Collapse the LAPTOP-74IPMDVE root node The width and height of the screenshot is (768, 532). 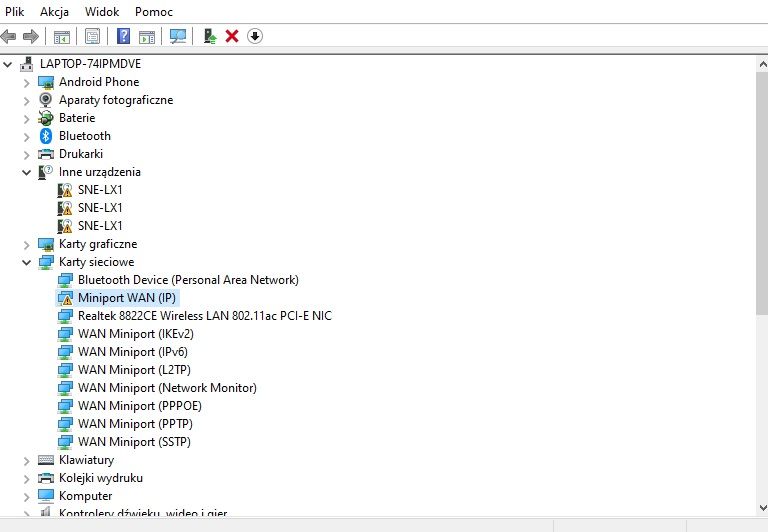[x=8, y=64]
